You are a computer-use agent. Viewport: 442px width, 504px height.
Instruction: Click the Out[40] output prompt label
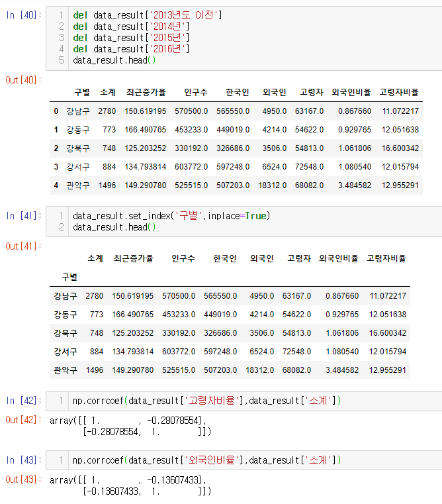pos(23,79)
